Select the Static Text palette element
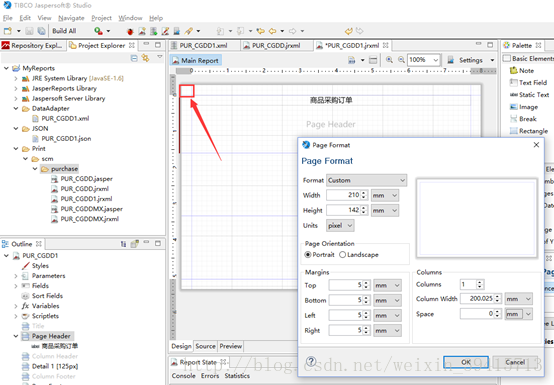554x385 pixels. pos(529,95)
